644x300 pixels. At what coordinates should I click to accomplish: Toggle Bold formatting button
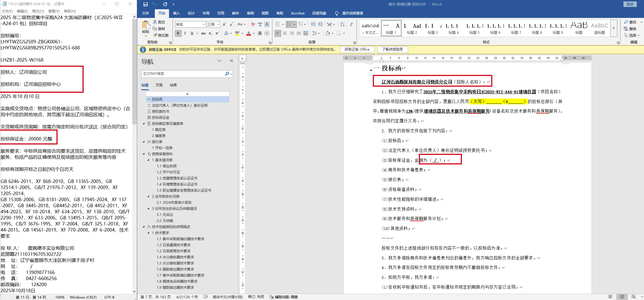click(x=178, y=34)
